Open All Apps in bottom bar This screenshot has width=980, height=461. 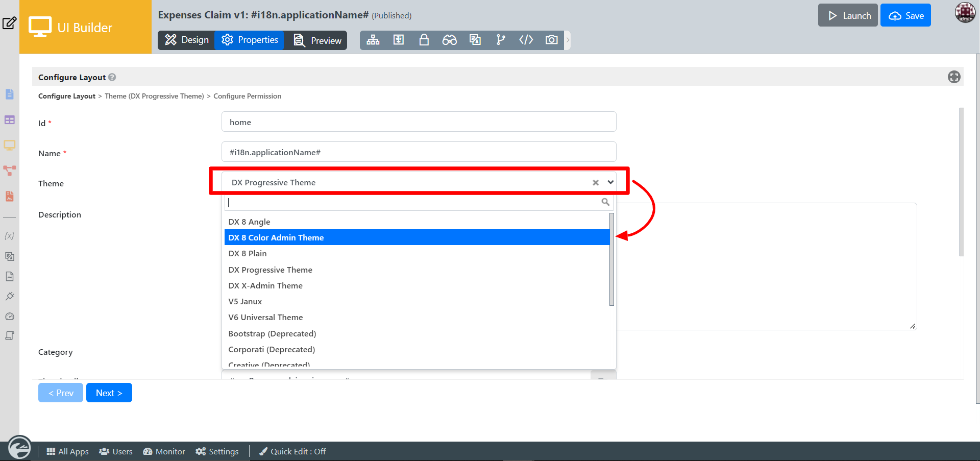[67, 451]
